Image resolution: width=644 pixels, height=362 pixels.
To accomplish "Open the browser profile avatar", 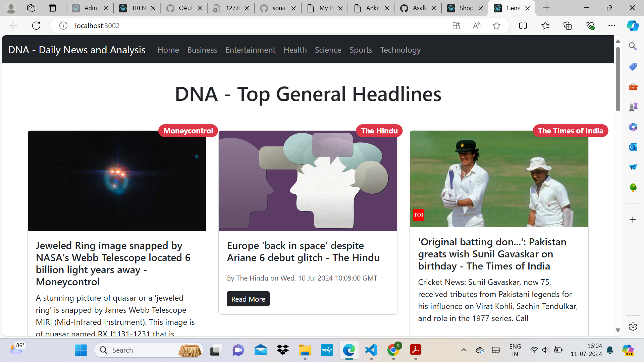I will coord(11,8).
